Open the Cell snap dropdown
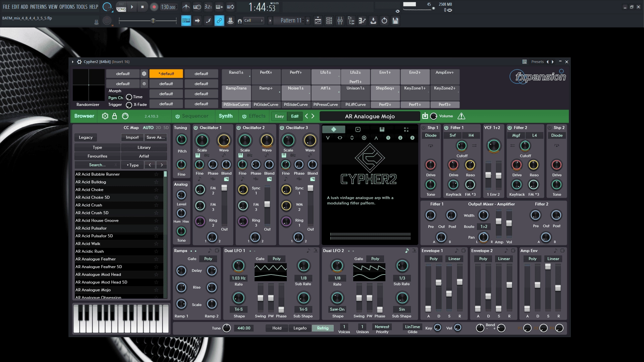The width and height of the screenshot is (644, 362). [x=253, y=21]
